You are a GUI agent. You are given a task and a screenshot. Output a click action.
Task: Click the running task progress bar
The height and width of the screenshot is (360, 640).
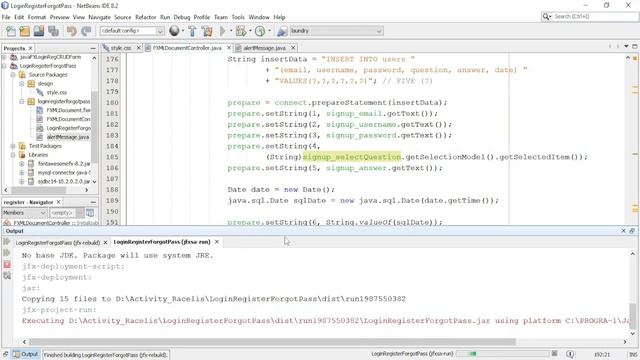(503, 353)
